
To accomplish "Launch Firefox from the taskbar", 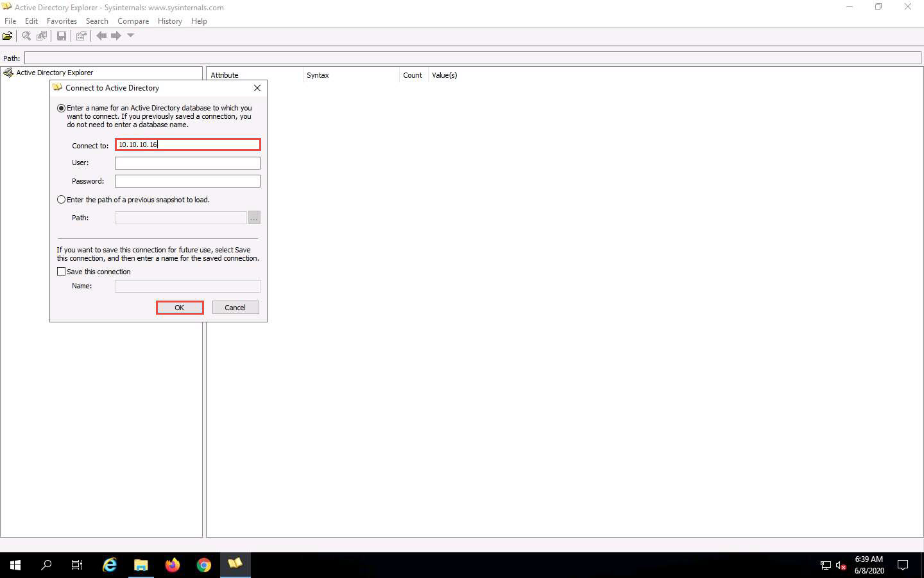I will [x=173, y=565].
